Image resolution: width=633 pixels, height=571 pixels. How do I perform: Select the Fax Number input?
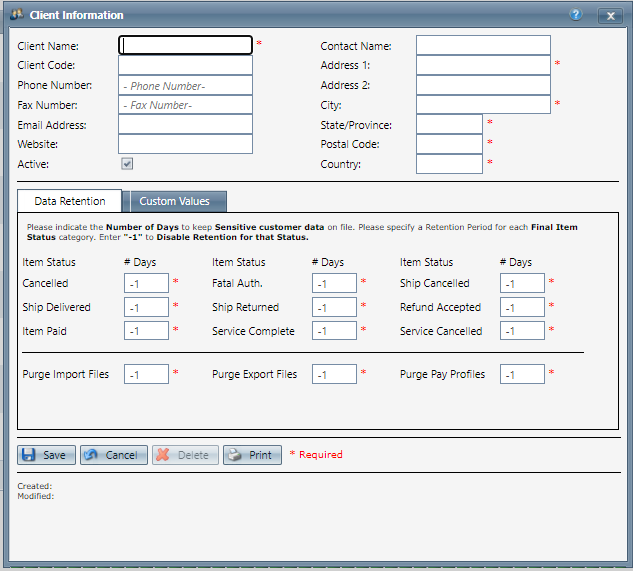click(185, 105)
